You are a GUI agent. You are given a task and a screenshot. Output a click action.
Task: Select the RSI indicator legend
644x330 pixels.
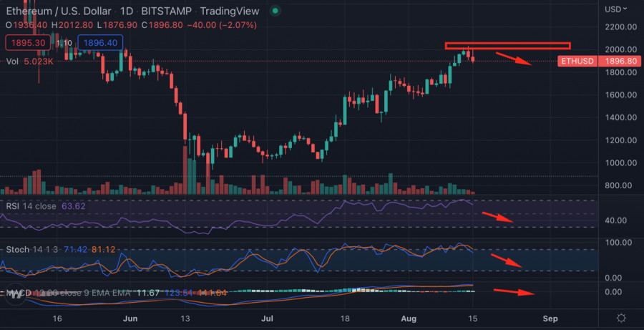point(30,207)
